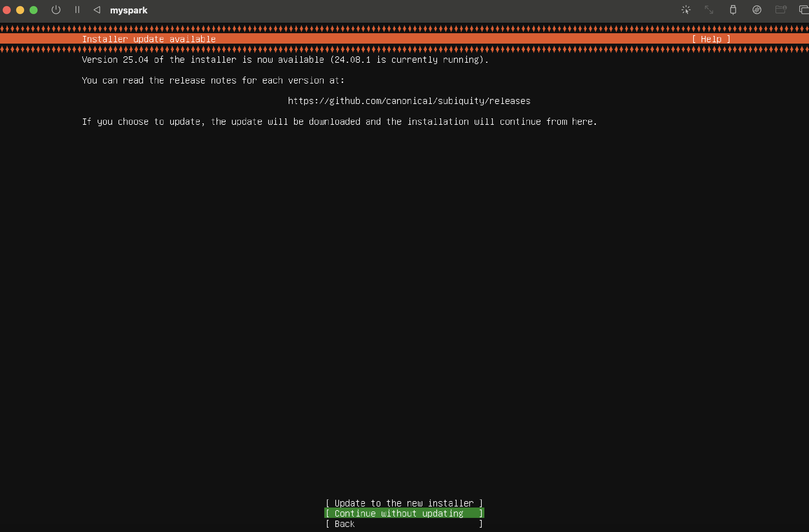The image size is (809, 532).
Task: Pause the myspark virtual machine
Action: pyautogui.click(x=77, y=10)
